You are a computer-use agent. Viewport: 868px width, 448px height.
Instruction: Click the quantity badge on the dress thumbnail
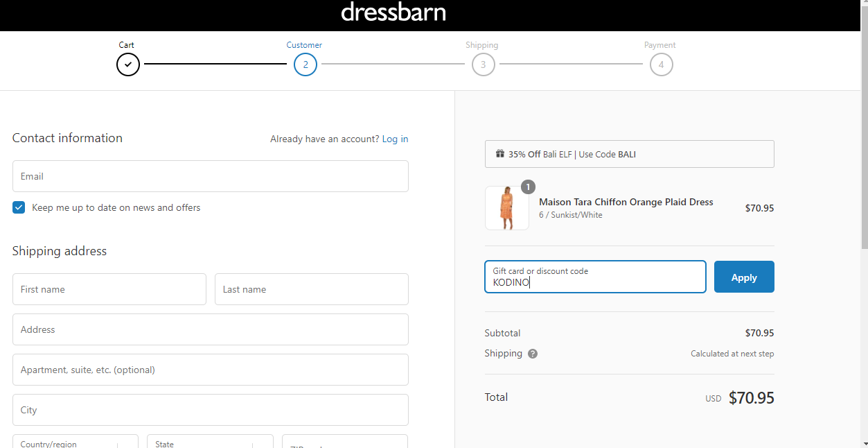pyautogui.click(x=528, y=187)
